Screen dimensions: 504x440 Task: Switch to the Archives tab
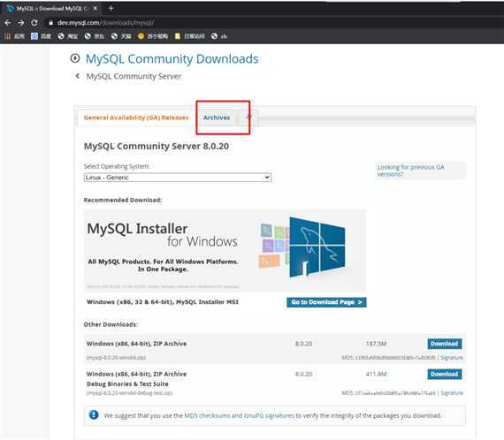point(217,118)
